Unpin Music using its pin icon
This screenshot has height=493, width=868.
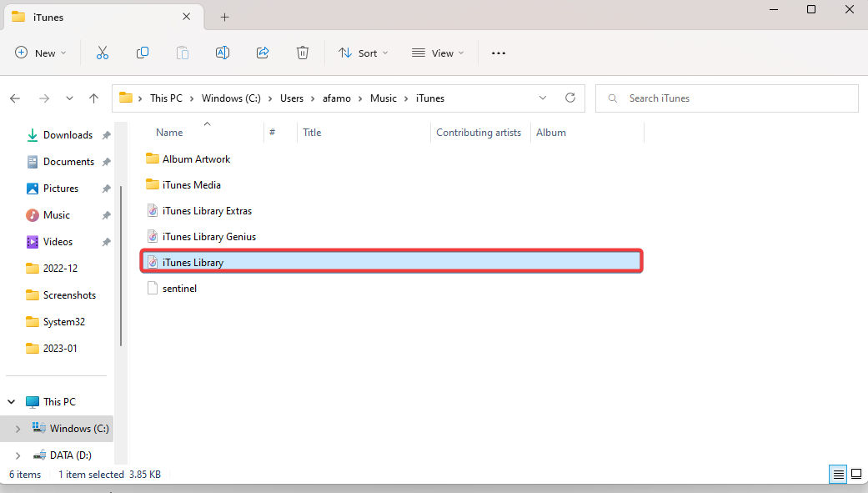point(106,215)
